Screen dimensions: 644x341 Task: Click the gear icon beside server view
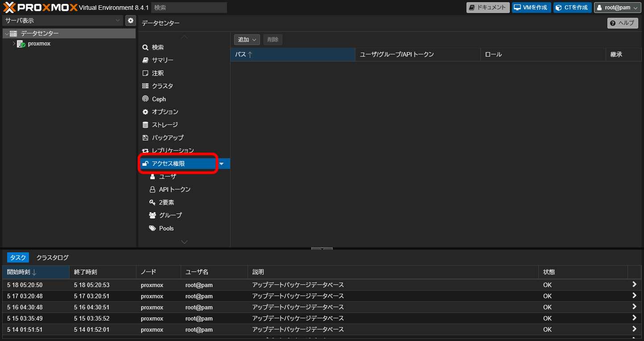click(130, 21)
